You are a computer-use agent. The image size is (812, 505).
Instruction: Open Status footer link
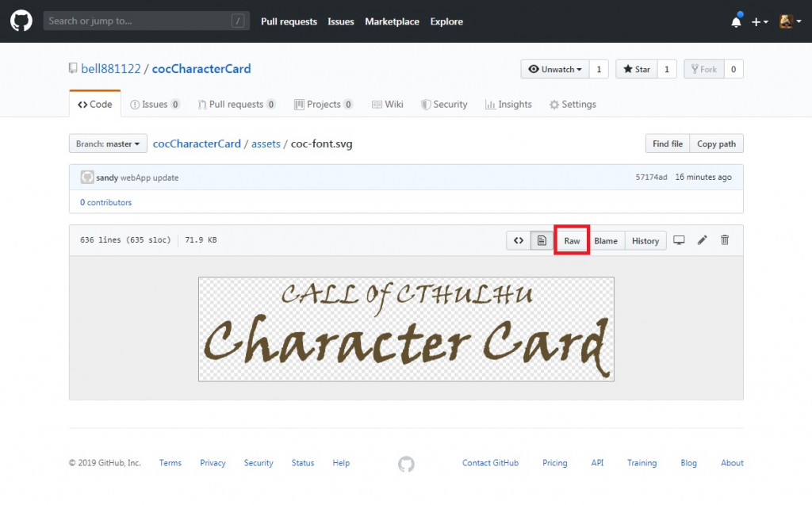303,462
